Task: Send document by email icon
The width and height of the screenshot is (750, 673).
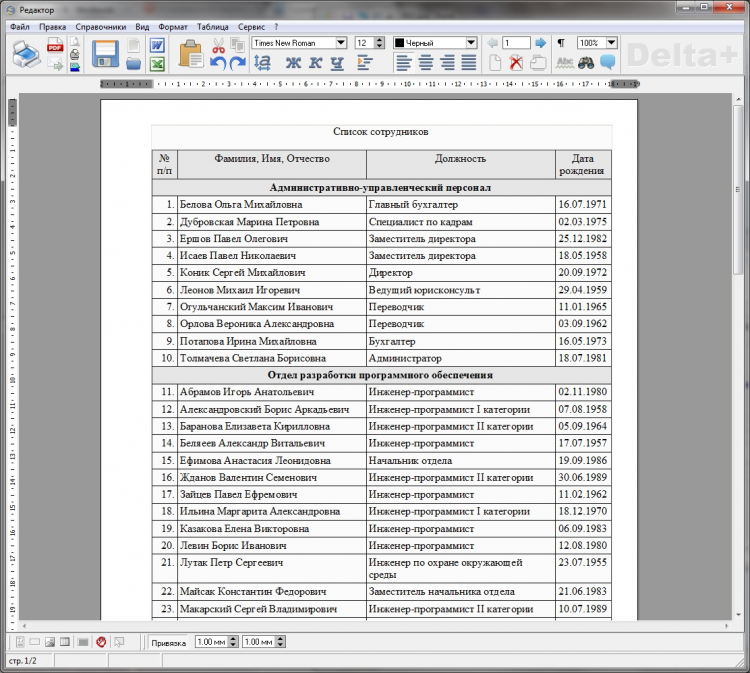Action: (x=55, y=64)
